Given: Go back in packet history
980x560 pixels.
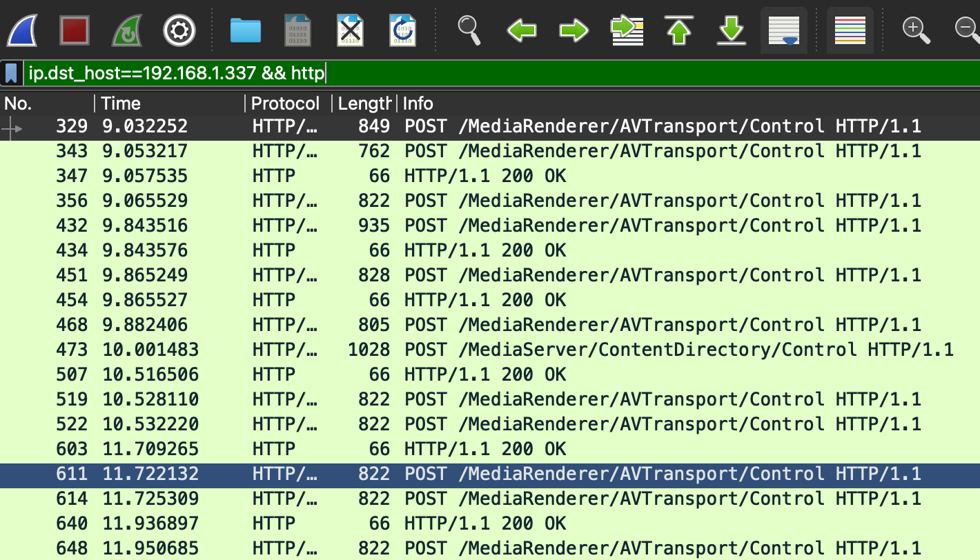Looking at the screenshot, I should (522, 30).
